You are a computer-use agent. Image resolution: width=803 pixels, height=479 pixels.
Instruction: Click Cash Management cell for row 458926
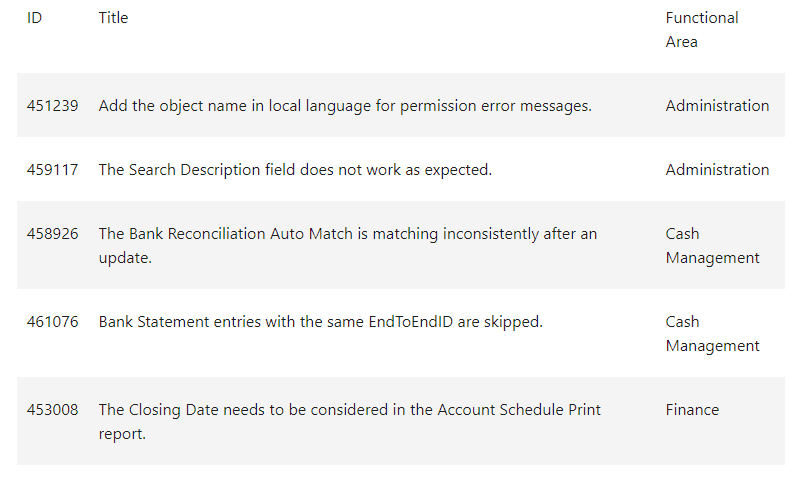point(712,245)
